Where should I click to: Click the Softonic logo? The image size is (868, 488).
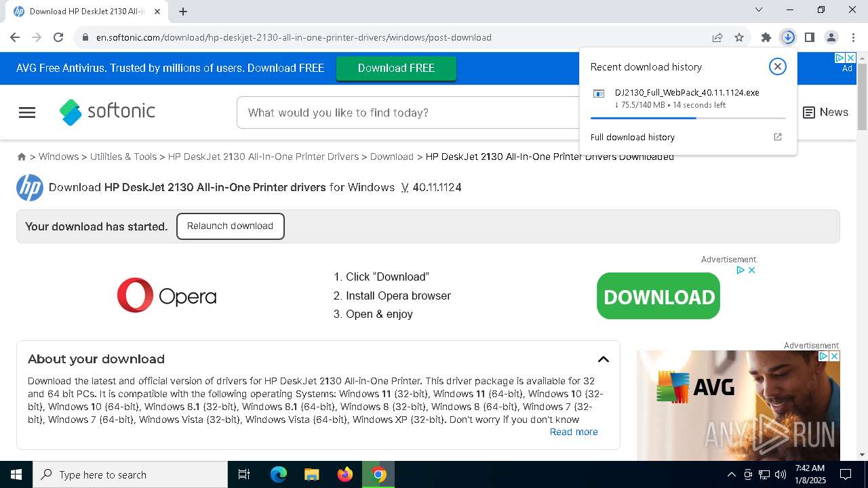coord(107,112)
